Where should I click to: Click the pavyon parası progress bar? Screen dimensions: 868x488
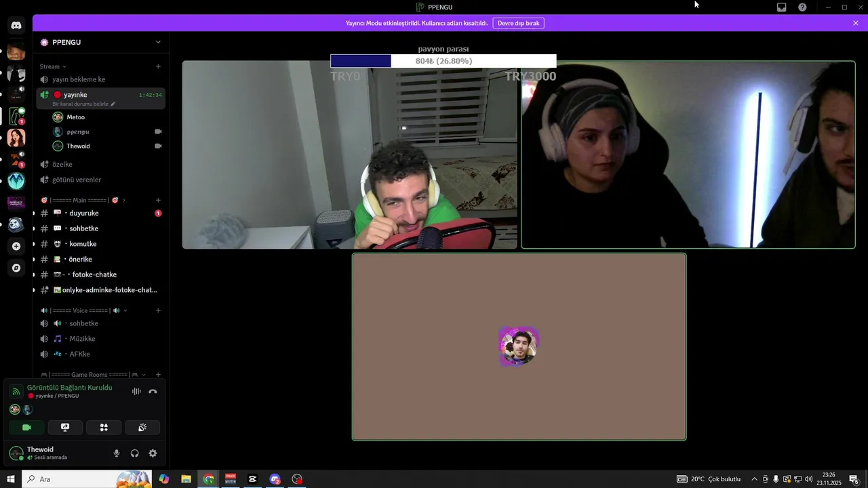click(443, 61)
